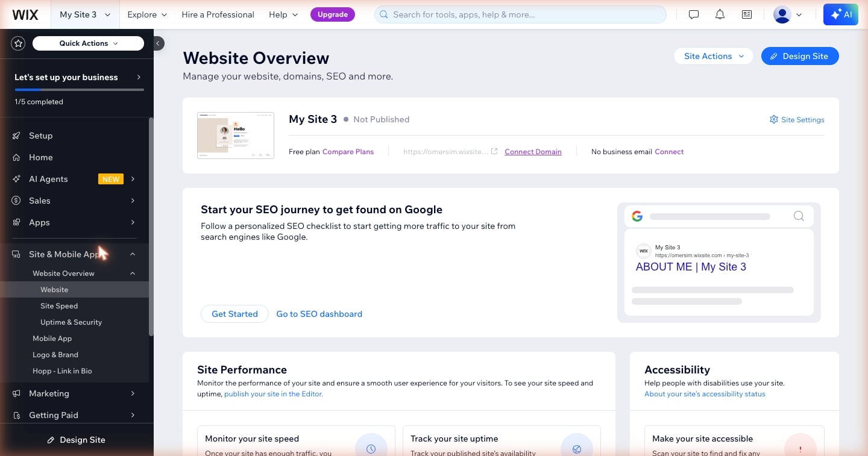
Task: Open the news feed icon beside bell
Action: pyautogui.click(x=747, y=14)
